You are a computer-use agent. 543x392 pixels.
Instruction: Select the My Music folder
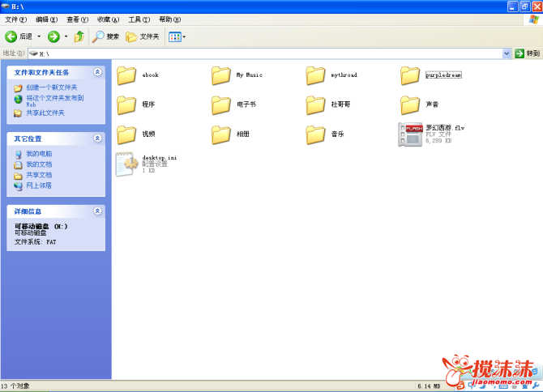[x=237, y=75]
